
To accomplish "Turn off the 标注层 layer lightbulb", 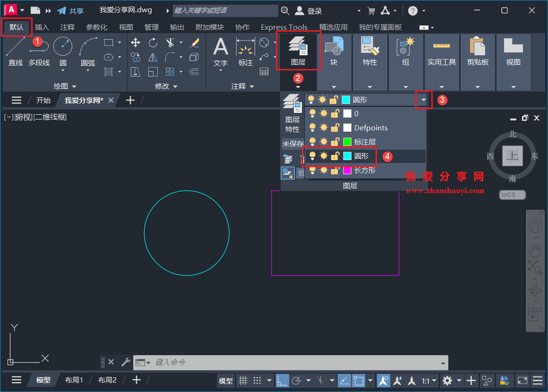I will (312, 142).
